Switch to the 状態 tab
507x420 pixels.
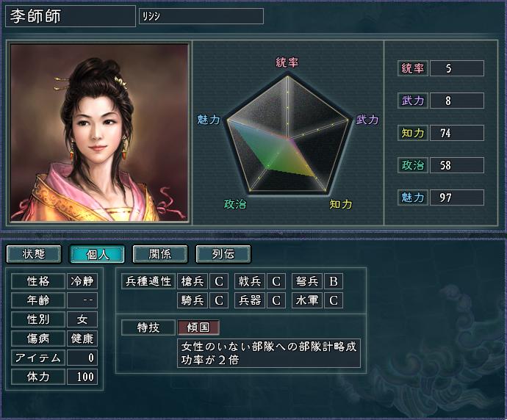pyautogui.click(x=34, y=254)
